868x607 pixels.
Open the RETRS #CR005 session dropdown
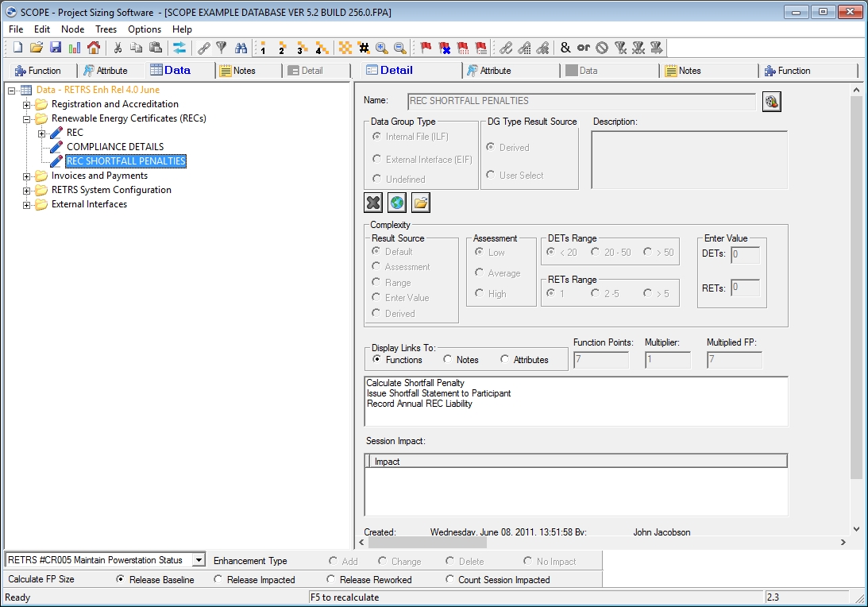tap(199, 560)
